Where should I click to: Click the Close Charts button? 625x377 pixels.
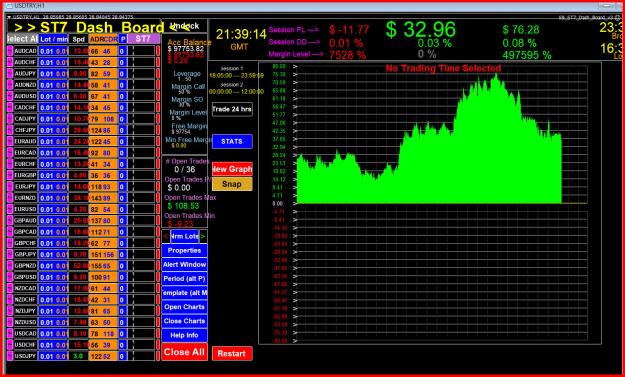[185, 321]
